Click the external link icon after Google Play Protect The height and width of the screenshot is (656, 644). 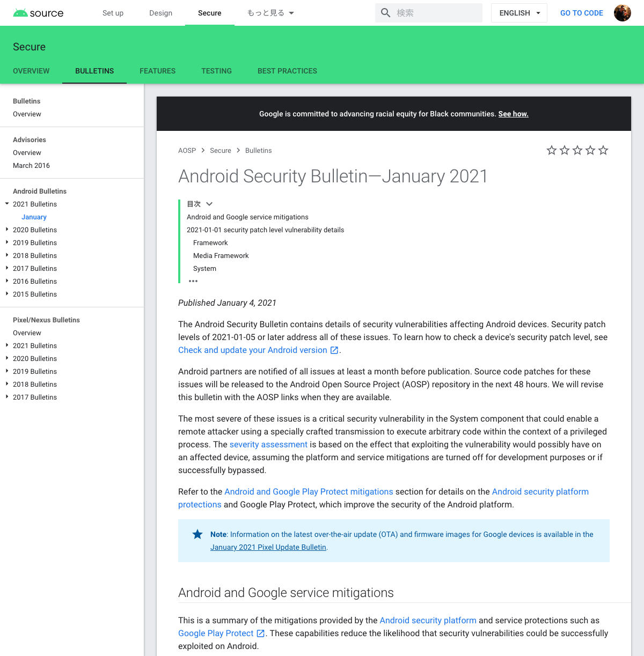coord(261,633)
